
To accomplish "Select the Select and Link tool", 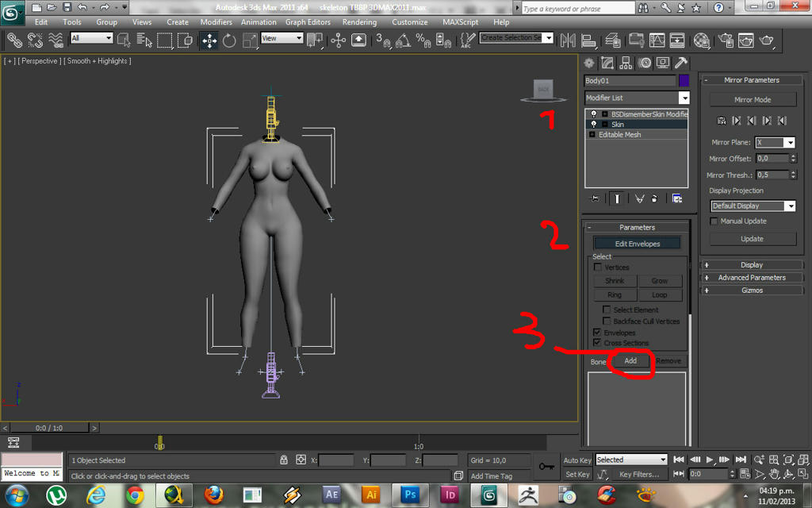I will pos(14,40).
